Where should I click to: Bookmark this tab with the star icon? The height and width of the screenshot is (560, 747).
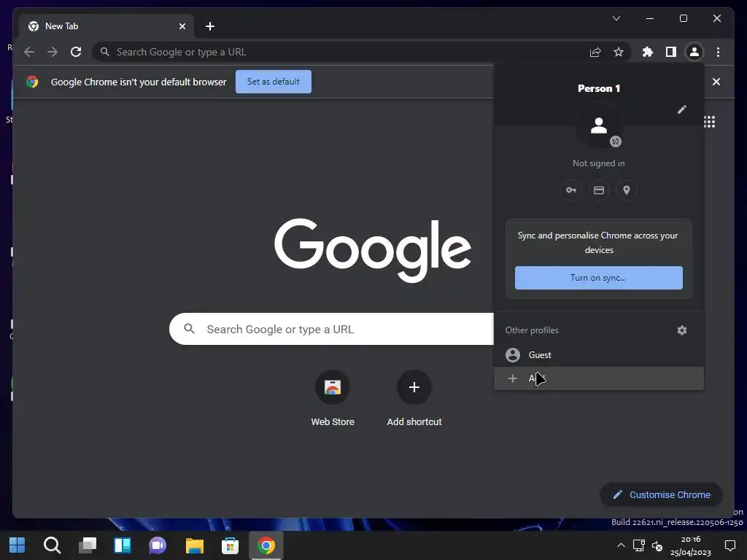[619, 52]
